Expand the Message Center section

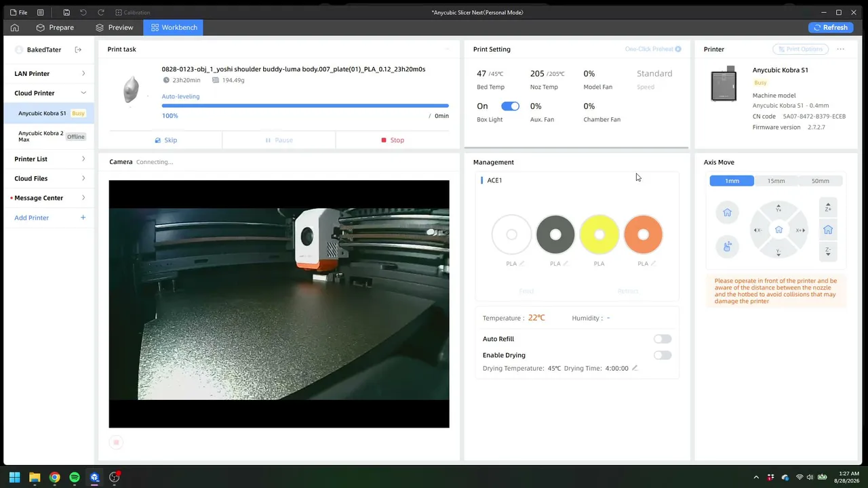tap(50, 198)
